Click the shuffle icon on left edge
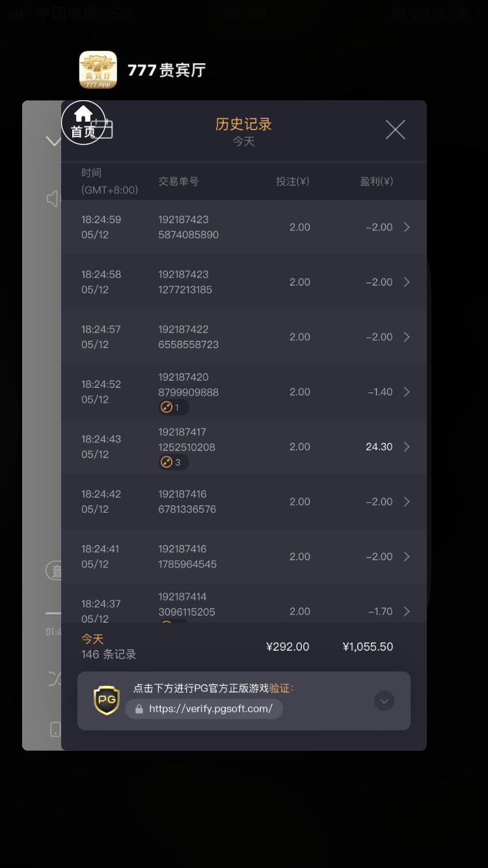This screenshot has height=868, width=488. [x=55, y=679]
